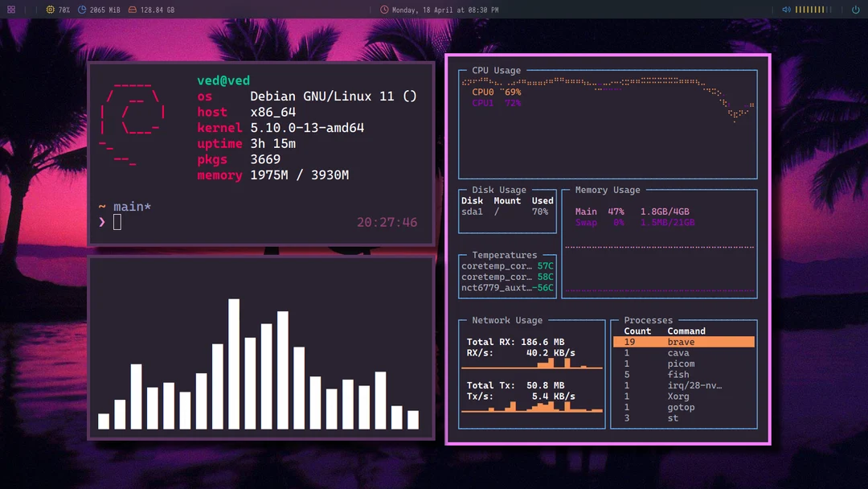868x489 pixels.
Task: Toggle the CPU0 legend in CPU Usage
Action: click(487, 92)
